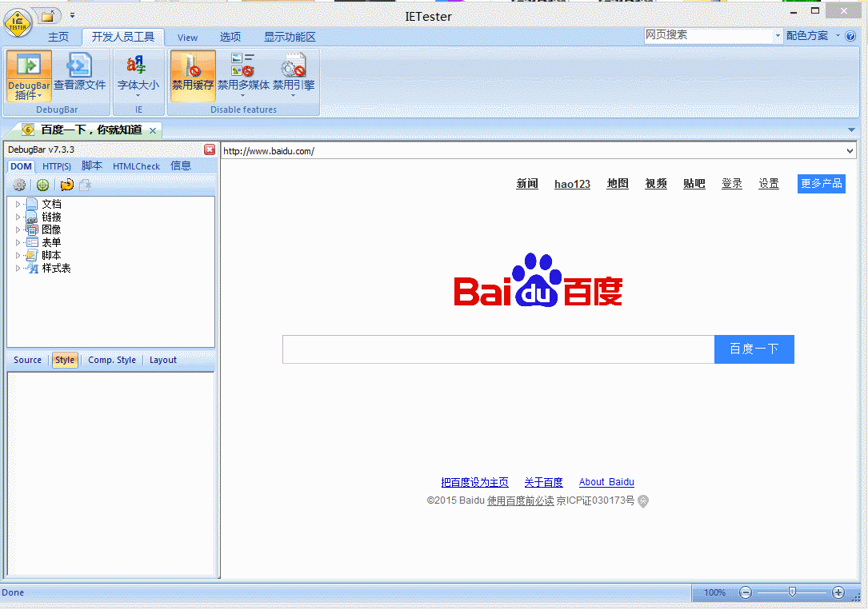Click the blue help question mark icon
Image resolution: width=868 pixels, height=610 pixels.
(851, 36)
